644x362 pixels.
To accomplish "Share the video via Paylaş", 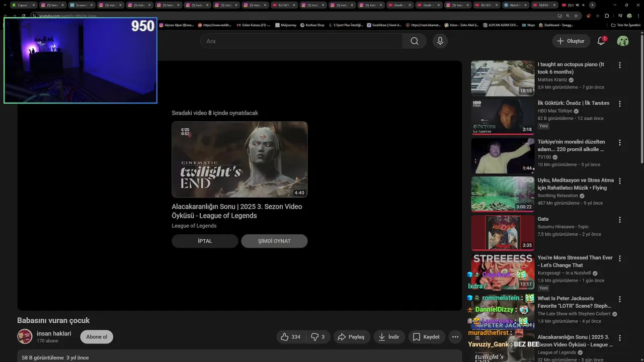I will [x=352, y=337].
